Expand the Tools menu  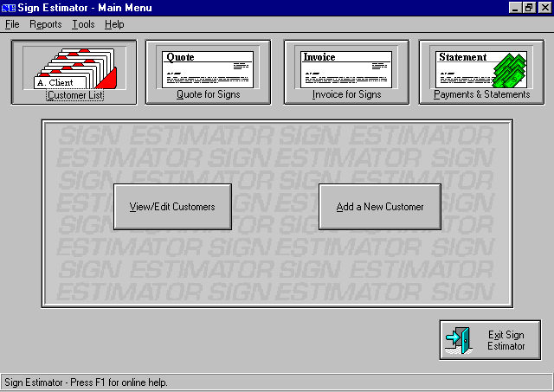83,24
